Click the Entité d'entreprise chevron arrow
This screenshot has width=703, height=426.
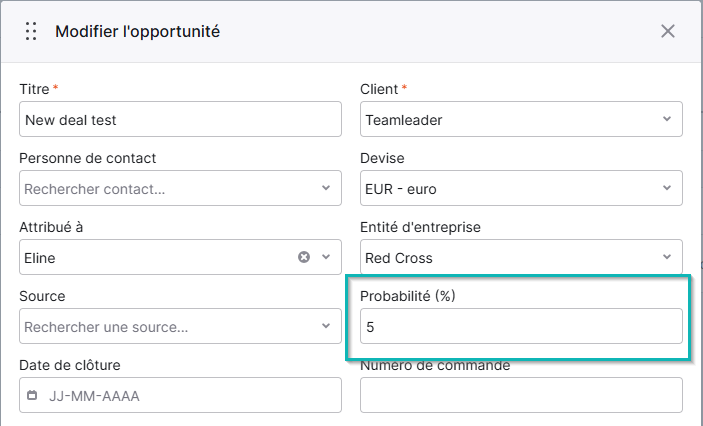point(667,257)
